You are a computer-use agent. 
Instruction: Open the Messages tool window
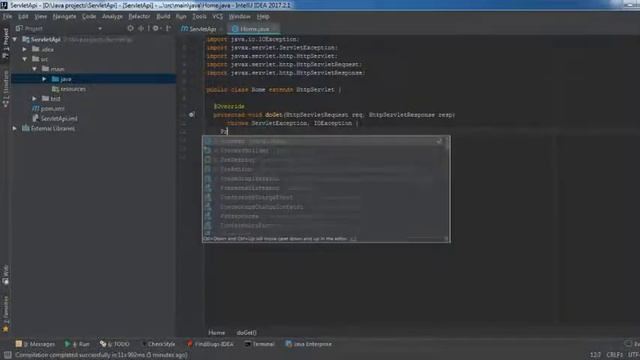pos(35,344)
